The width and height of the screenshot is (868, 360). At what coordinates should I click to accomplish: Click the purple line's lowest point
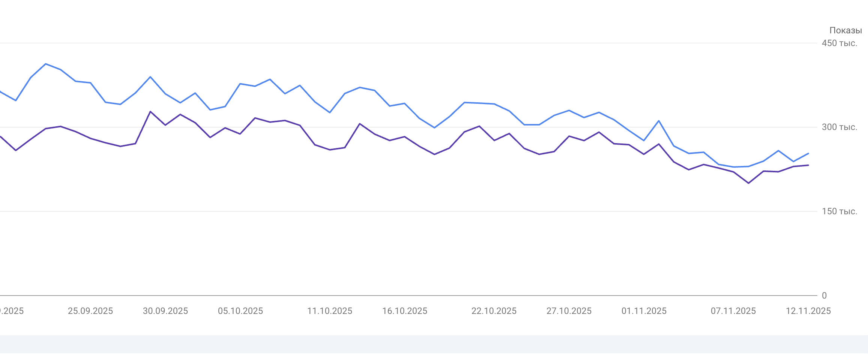(x=749, y=183)
